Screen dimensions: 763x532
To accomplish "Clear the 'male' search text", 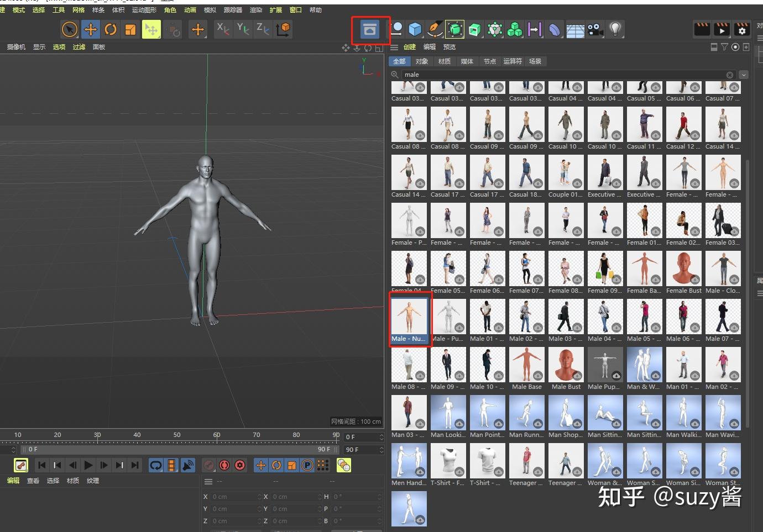I will point(730,75).
